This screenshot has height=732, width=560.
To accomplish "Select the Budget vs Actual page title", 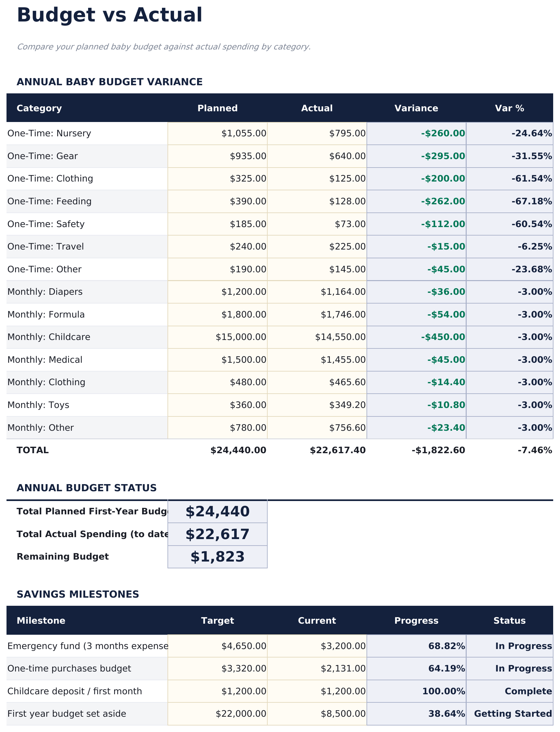I will [x=110, y=15].
